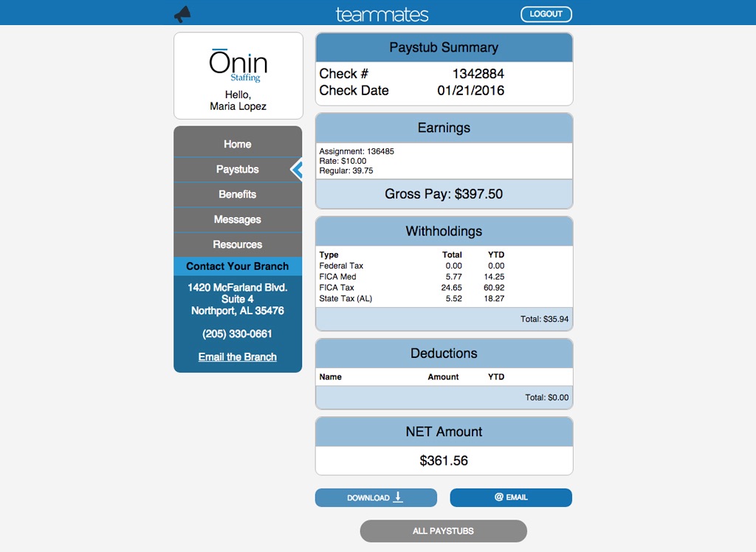Click the Earnings section header
Screen dimensions: 756x552
pyautogui.click(x=444, y=128)
